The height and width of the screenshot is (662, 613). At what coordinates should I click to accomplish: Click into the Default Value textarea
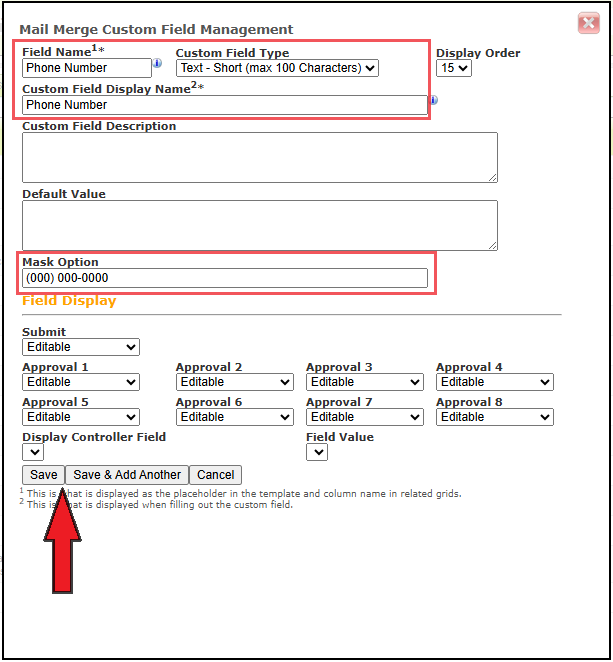coord(260,225)
